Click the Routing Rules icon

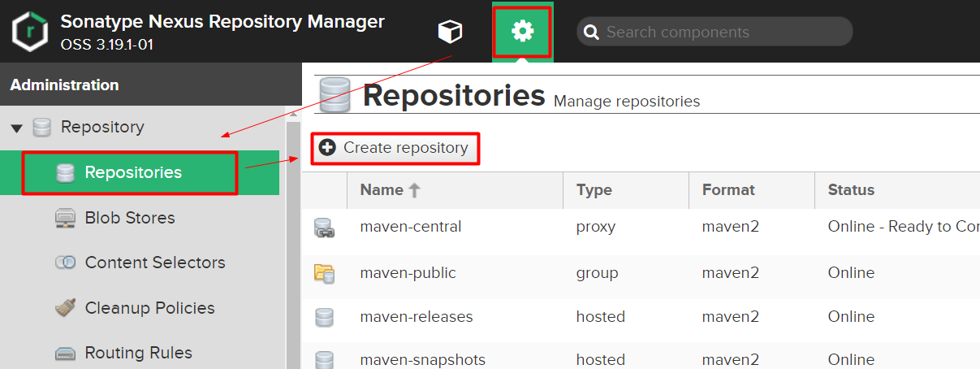pyautogui.click(x=66, y=354)
